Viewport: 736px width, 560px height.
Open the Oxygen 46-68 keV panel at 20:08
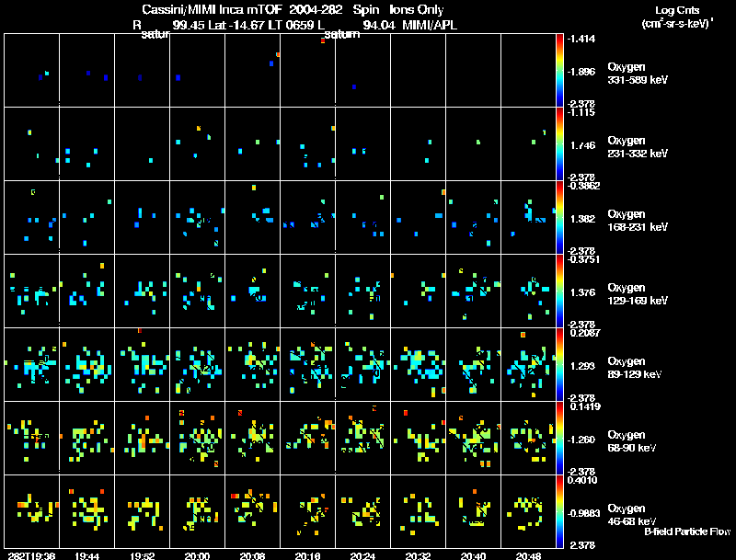coord(252,511)
